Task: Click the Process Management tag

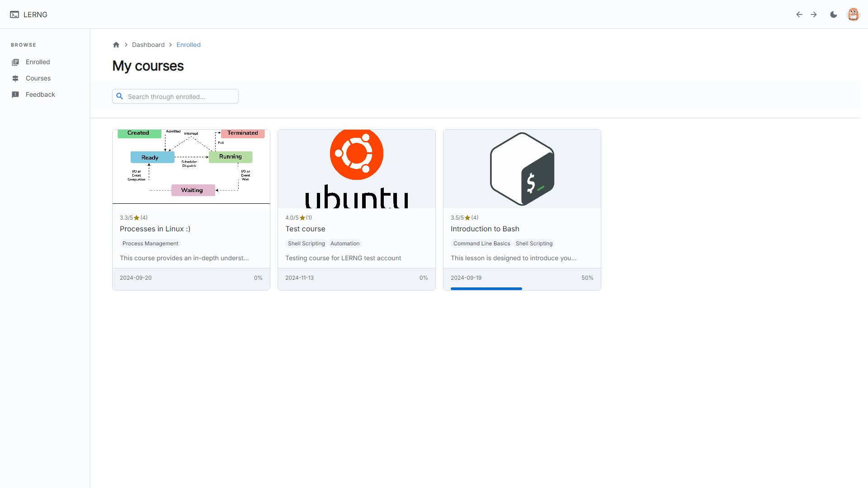Action: [x=150, y=244]
